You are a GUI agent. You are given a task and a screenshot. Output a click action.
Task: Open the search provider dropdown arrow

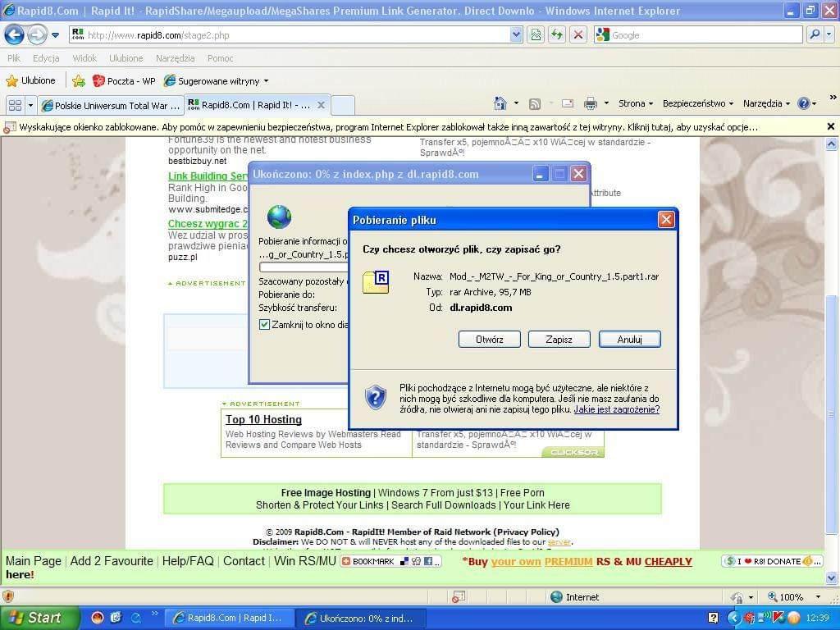pos(829,34)
